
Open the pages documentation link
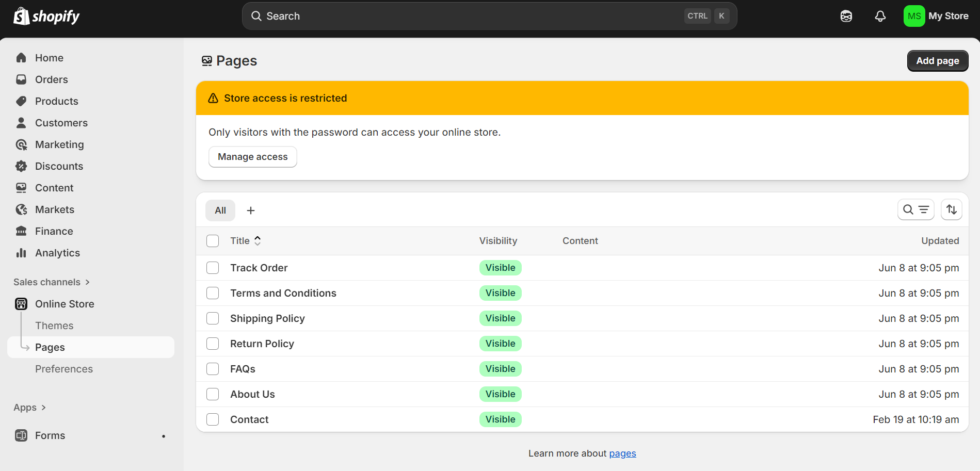(622, 453)
